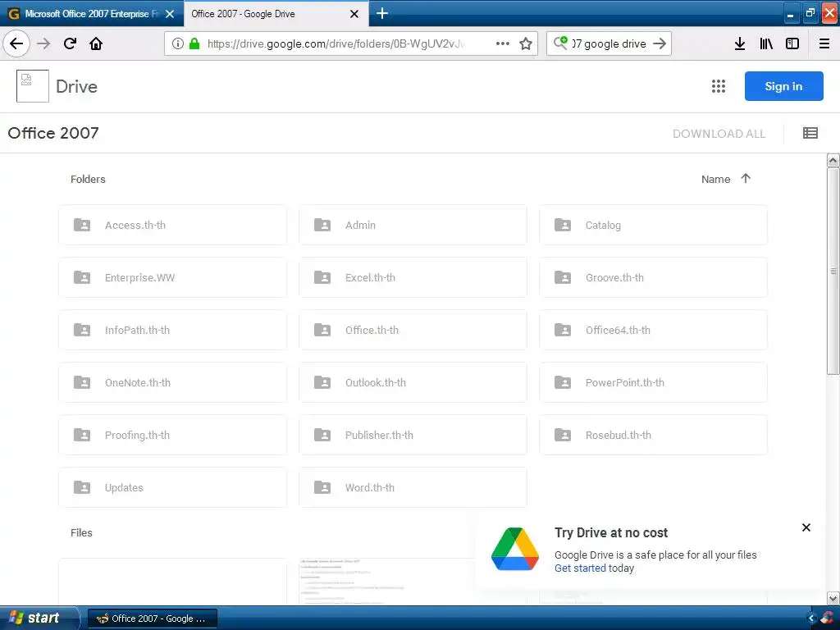Screen dimensions: 840x630
Task: Click the security shield tray icon
Action: tap(829, 619)
